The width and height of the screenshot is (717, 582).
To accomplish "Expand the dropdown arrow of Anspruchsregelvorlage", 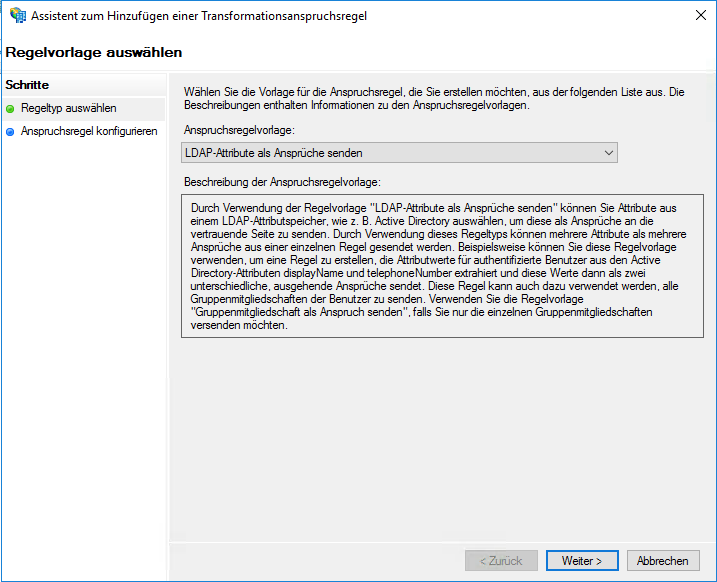I will coord(608,153).
